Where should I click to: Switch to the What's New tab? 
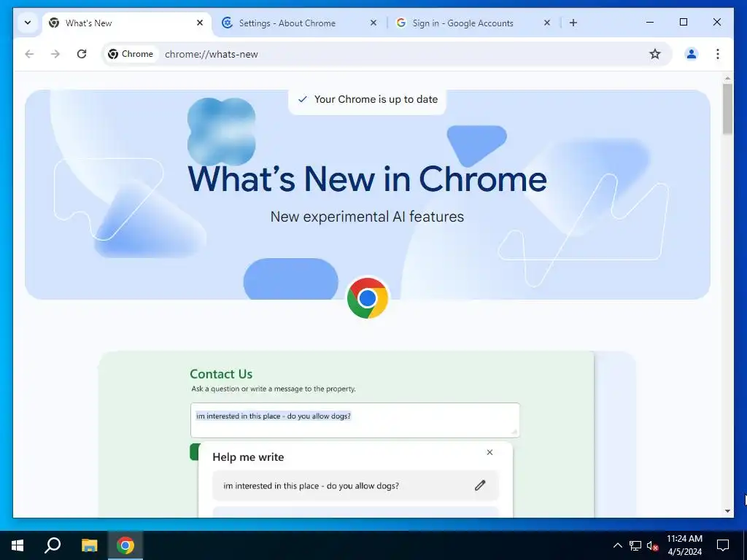127,23
